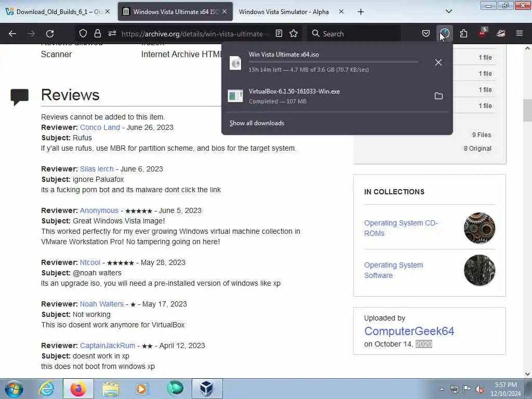
Task: Open Windows Media Player from the taskbar
Action: tap(142, 389)
